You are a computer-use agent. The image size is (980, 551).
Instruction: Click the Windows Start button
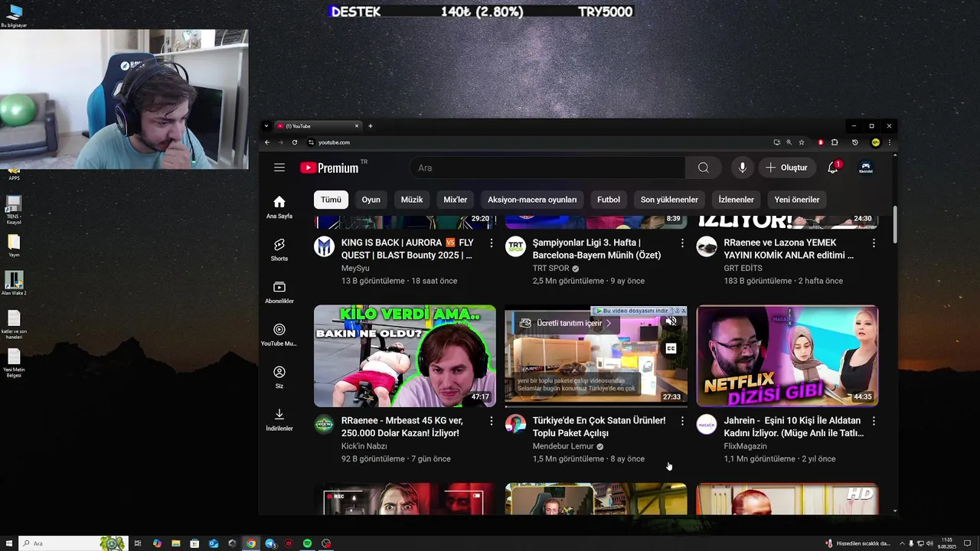click(8, 543)
